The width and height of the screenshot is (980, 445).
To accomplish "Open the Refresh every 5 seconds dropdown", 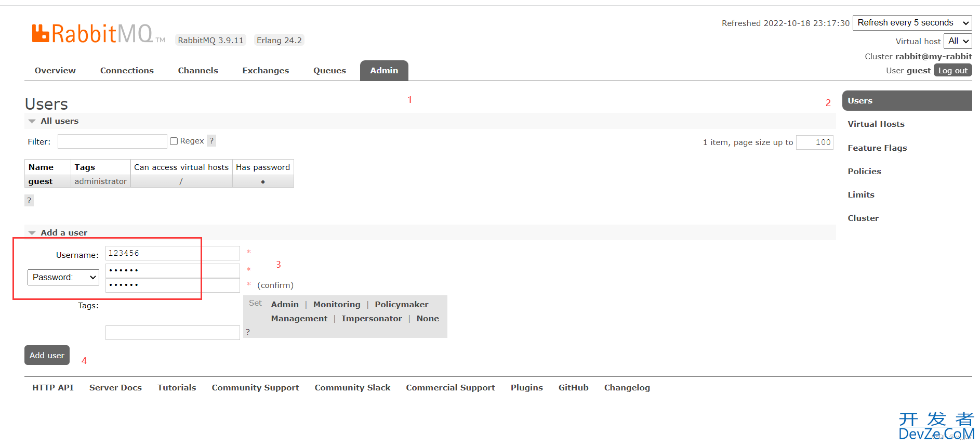I will pyautogui.click(x=912, y=23).
